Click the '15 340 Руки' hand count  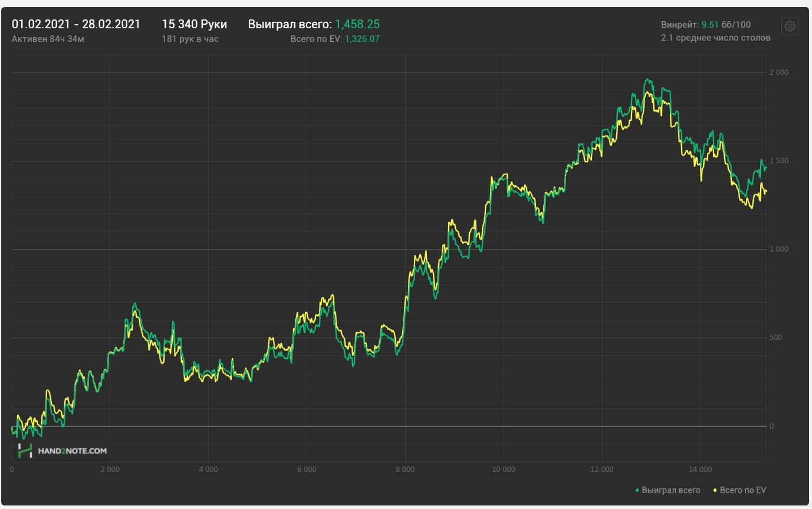click(x=194, y=24)
